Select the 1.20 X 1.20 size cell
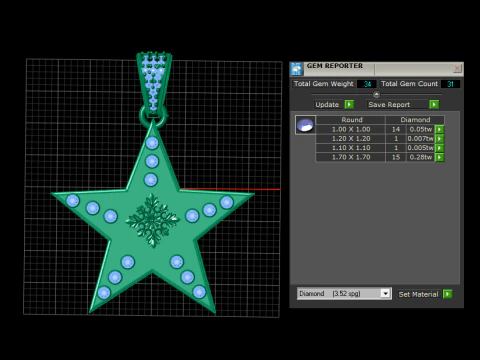The width and height of the screenshot is (480, 360). [x=351, y=139]
